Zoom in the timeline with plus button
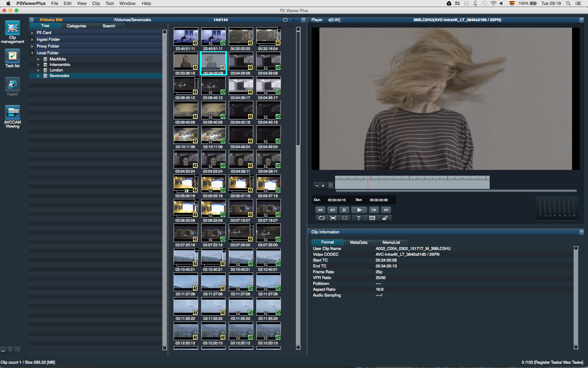This screenshot has height=368, width=588. pos(323,186)
